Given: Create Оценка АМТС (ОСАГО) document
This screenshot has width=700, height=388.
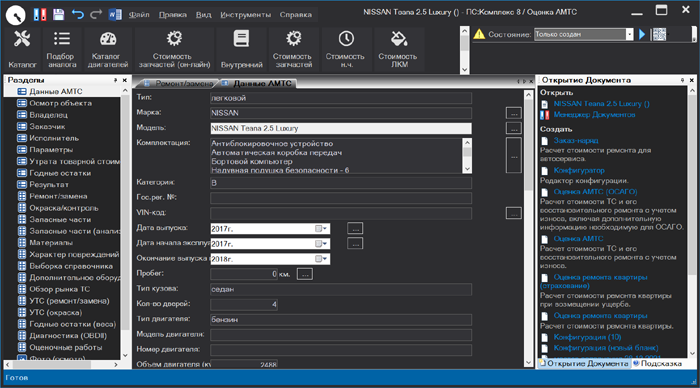Looking at the screenshot, I should click(595, 192).
